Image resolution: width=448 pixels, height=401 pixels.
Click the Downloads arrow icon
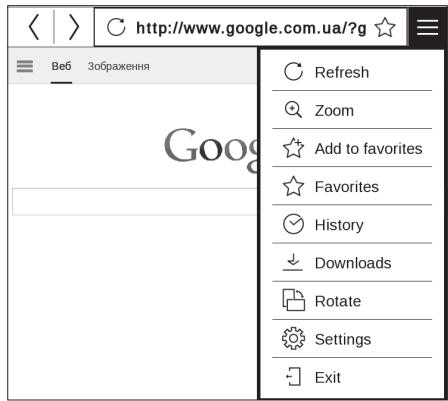pyautogui.click(x=293, y=262)
